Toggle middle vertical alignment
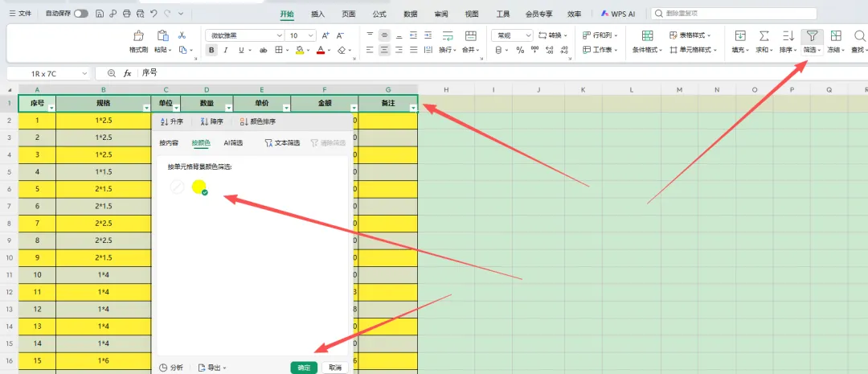The height and width of the screenshot is (374, 868). 384,35
